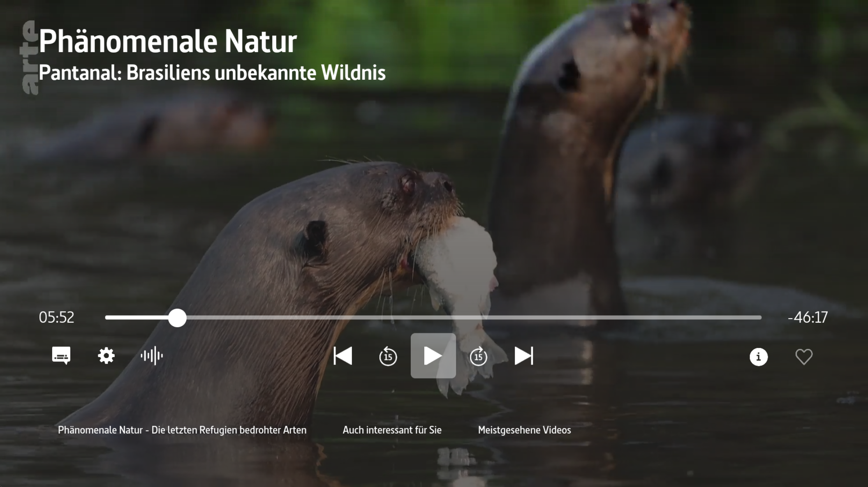Open the audio track waveform icon
This screenshot has width=868, height=487.
tap(152, 355)
